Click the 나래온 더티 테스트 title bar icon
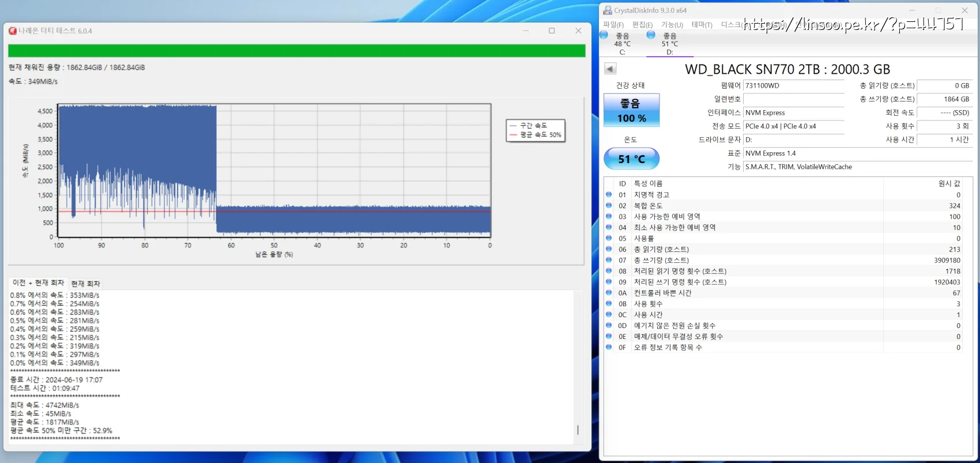 click(13, 31)
